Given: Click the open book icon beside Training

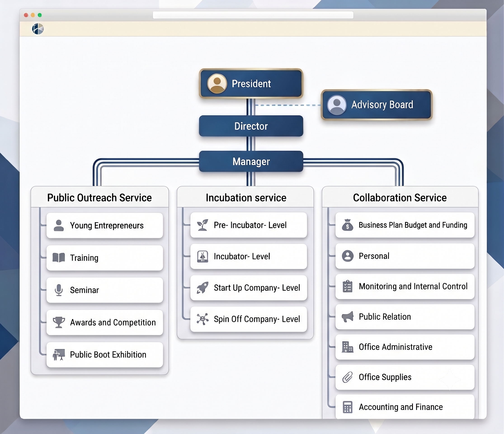Looking at the screenshot, I should (x=59, y=258).
